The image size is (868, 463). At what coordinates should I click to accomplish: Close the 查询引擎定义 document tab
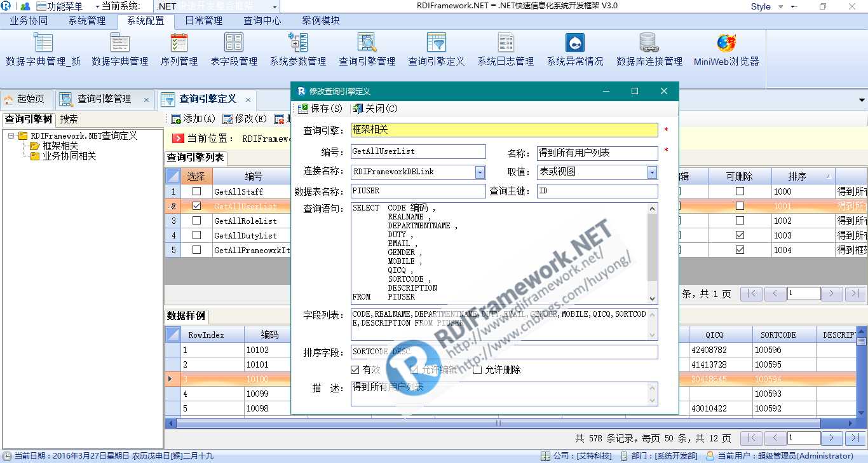click(248, 100)
